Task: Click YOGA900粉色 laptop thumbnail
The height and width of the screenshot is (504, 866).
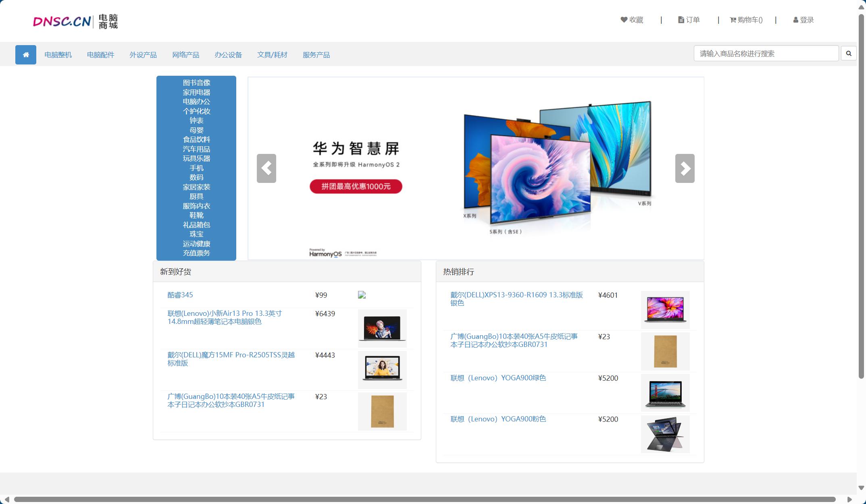Action: [665, 434]
